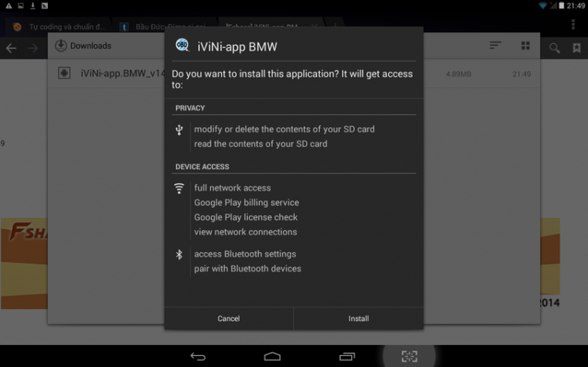The image size is (588, 367).
Task: Open the sort options icon in Downloads
Action: tap(495, 45)
